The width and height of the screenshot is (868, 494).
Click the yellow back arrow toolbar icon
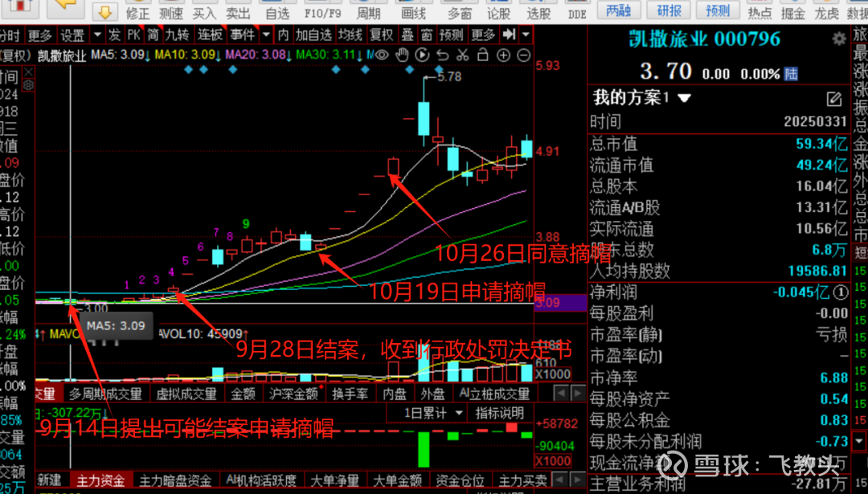(x=65, y=8)
